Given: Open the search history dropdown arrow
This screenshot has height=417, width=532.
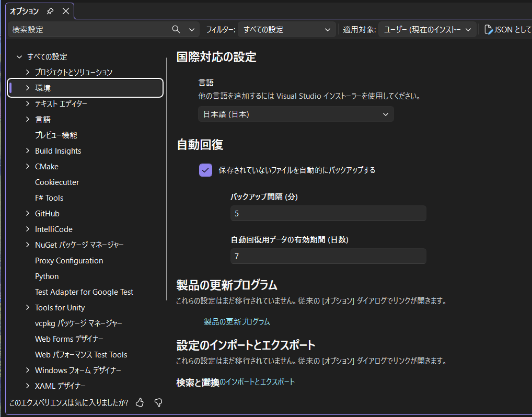Looking at the screenshot, I should point(192,30).
